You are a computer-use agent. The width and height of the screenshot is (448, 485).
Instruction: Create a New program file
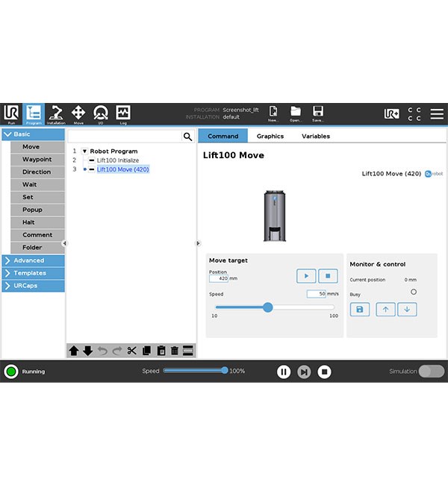pyautogui.click(x=273, y=114)
